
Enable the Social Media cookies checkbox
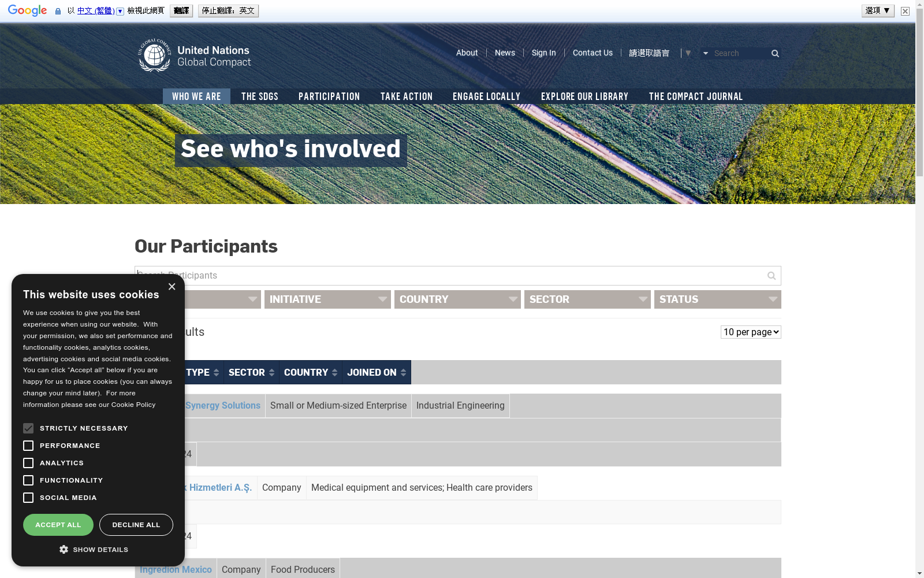point(28,498)
